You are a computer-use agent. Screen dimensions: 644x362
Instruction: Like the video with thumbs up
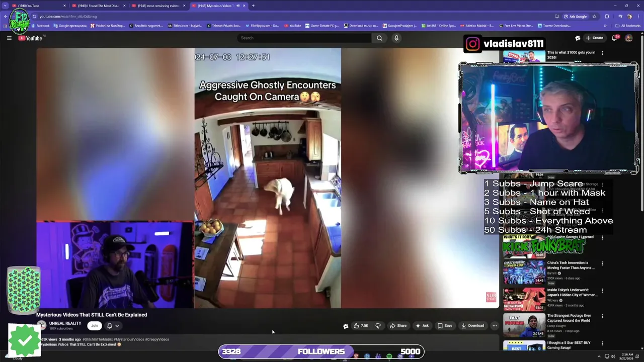(x=361, y=326)
